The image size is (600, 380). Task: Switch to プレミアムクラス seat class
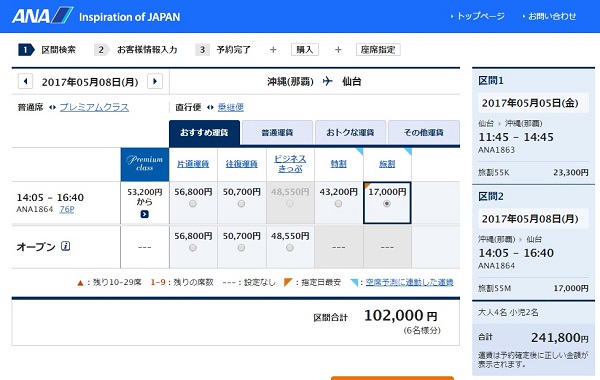click(x=94, y=108)
